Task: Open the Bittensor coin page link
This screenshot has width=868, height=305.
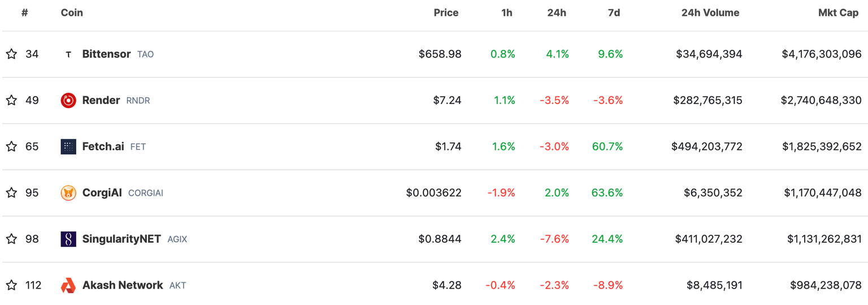Action: (106, 54)
